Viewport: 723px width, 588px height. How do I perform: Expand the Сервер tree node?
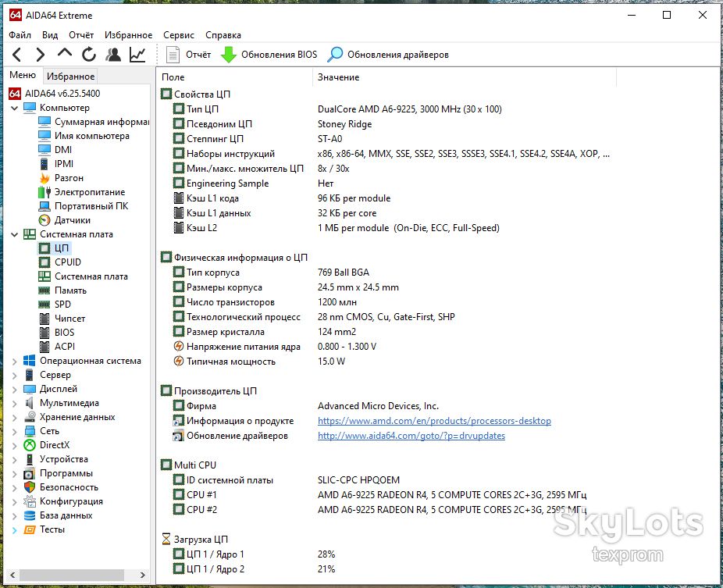tap(15, 375)
